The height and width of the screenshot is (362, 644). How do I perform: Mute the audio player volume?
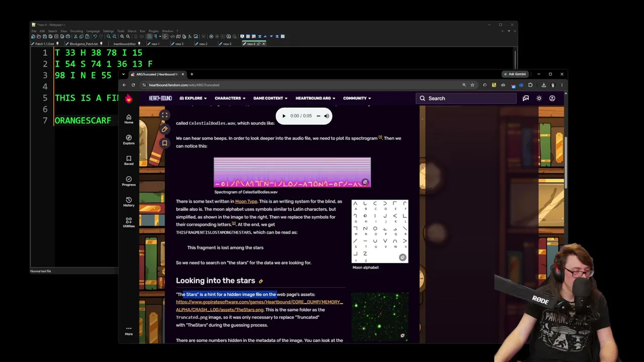tap(327, 116)
